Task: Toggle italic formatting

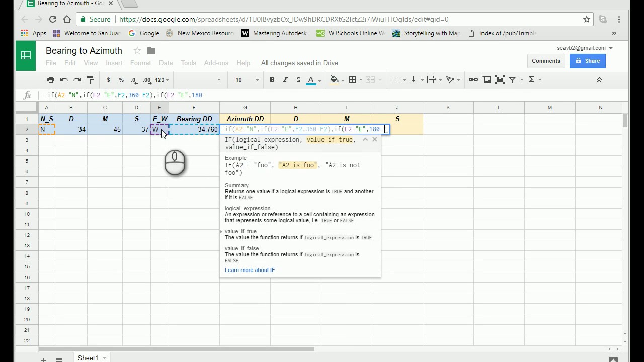Action: tap(285, 80)
